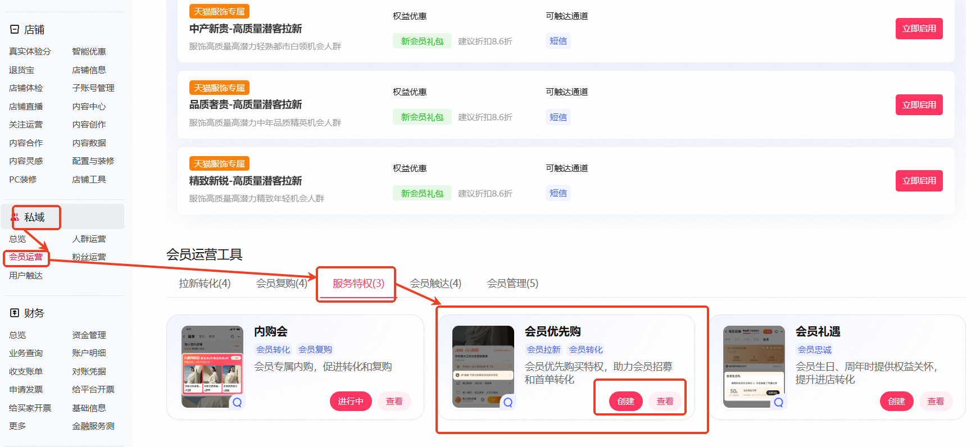Open the 会员礼遇 preview thumbnail
The height and width of the screenshot is (447, 980).
tap(754, 367)
